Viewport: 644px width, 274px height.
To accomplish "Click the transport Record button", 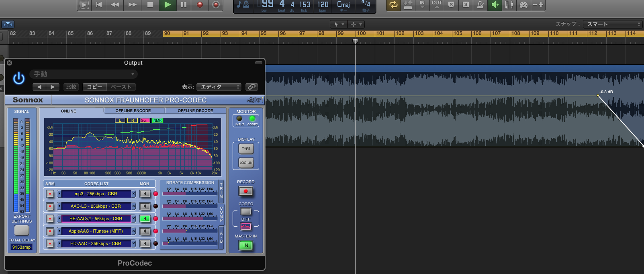I will (x=200, y=5).
